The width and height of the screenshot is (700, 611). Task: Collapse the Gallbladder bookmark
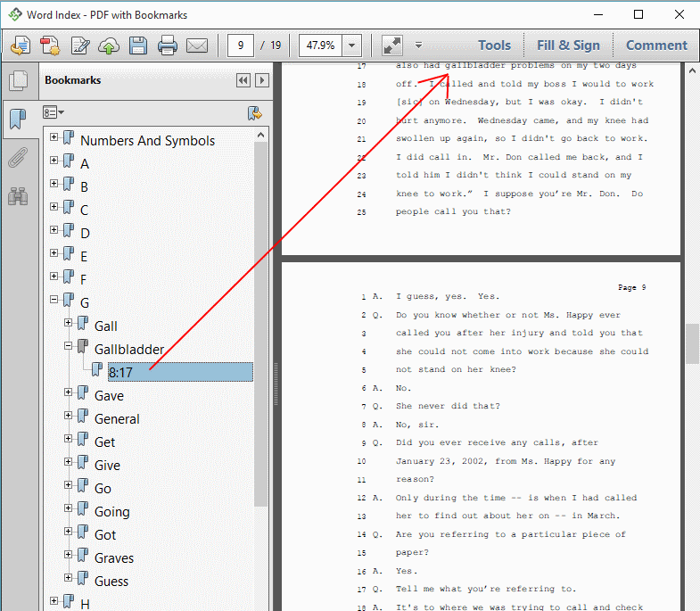point(69,346)
